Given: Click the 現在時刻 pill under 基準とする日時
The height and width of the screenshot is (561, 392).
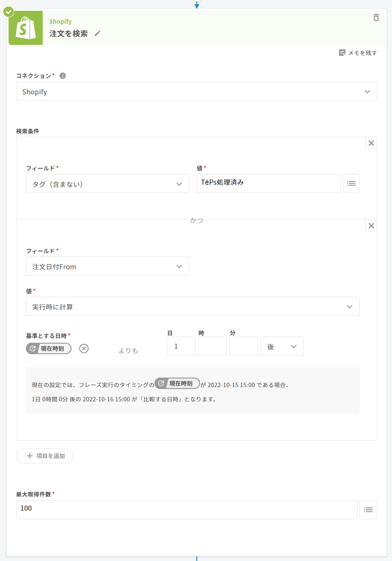Looking at the screenshot, I should [49, 348].
